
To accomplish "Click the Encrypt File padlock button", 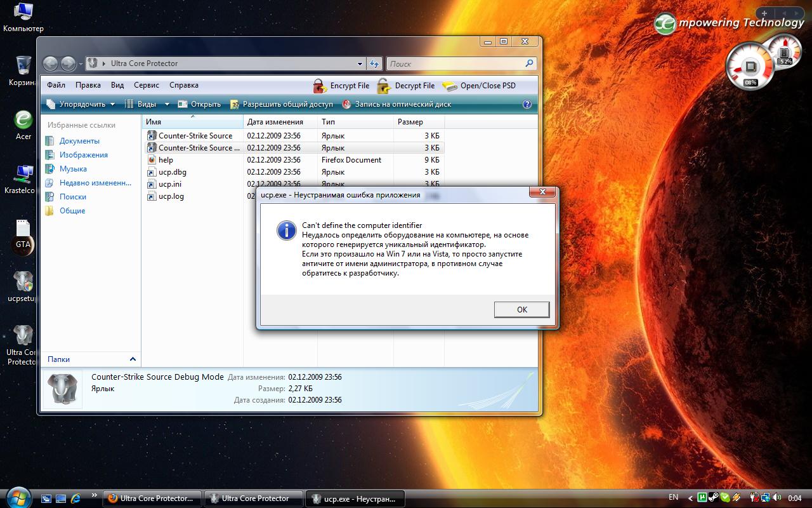I will pos(341,85).
